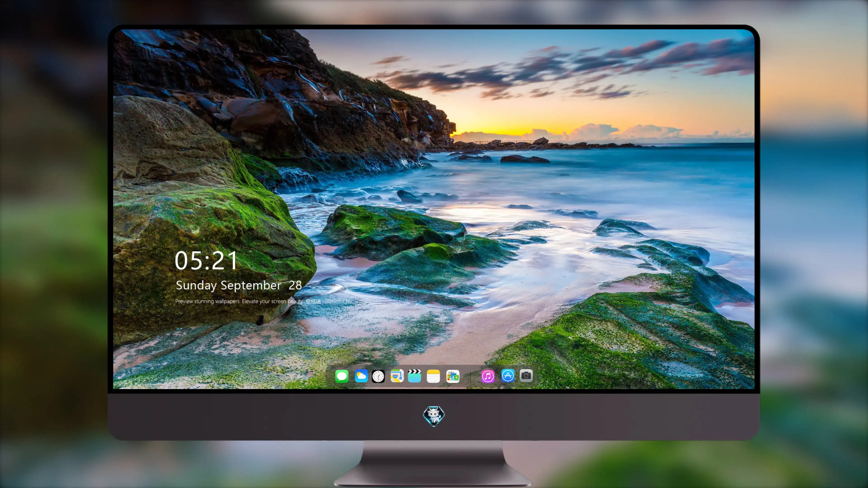
Task: Open the Pages templates icon in the dock
Action: 453,376
